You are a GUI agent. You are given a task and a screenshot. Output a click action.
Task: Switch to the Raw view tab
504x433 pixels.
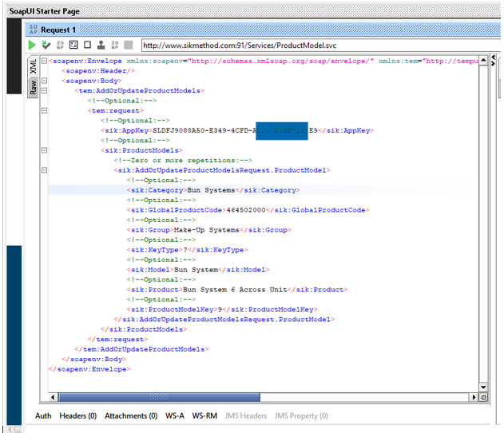[x=34, y=87]
